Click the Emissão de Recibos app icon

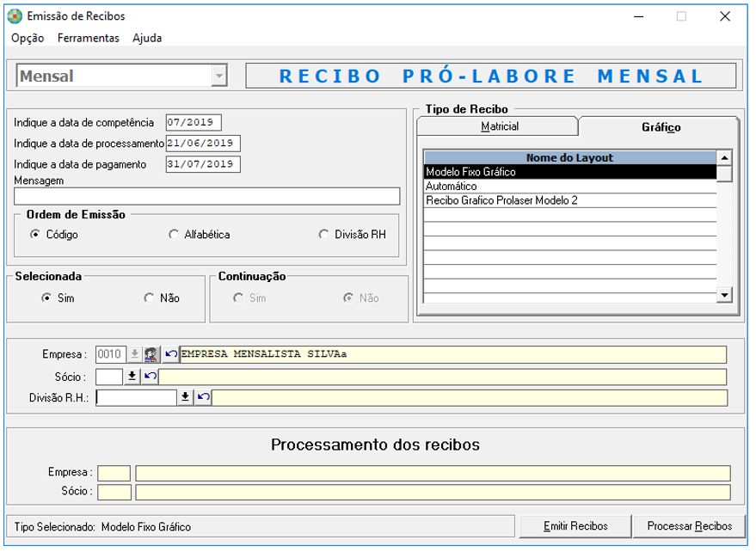click(x=15, y=16)
